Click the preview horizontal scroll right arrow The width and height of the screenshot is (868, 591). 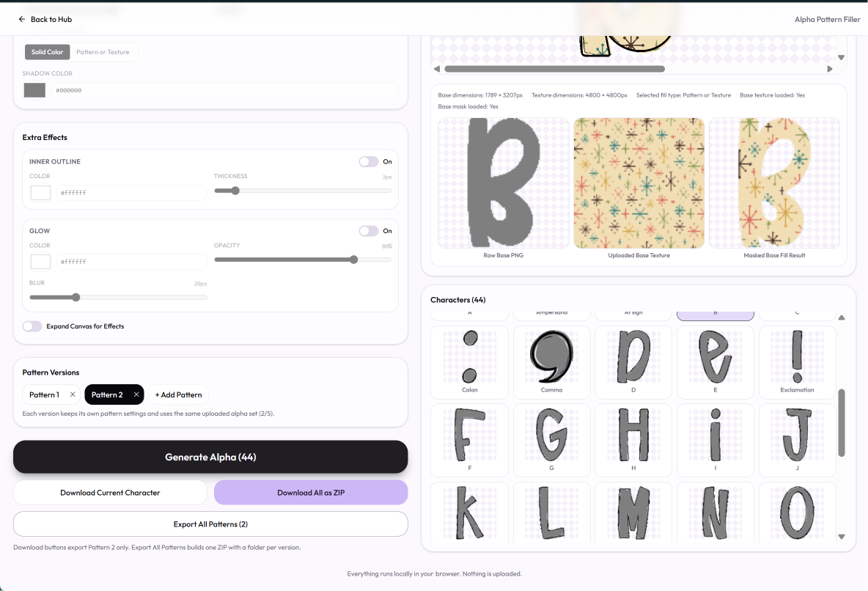[829, 69]
